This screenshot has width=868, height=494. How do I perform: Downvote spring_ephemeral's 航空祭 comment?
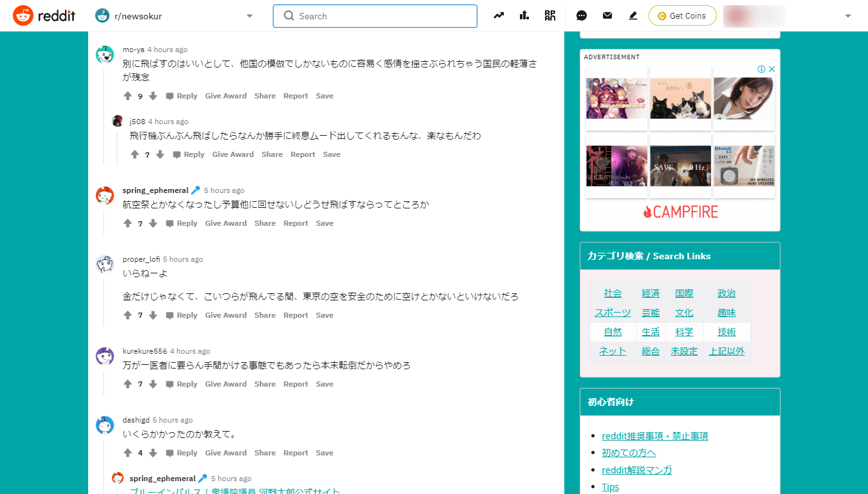tap(153, 223)
